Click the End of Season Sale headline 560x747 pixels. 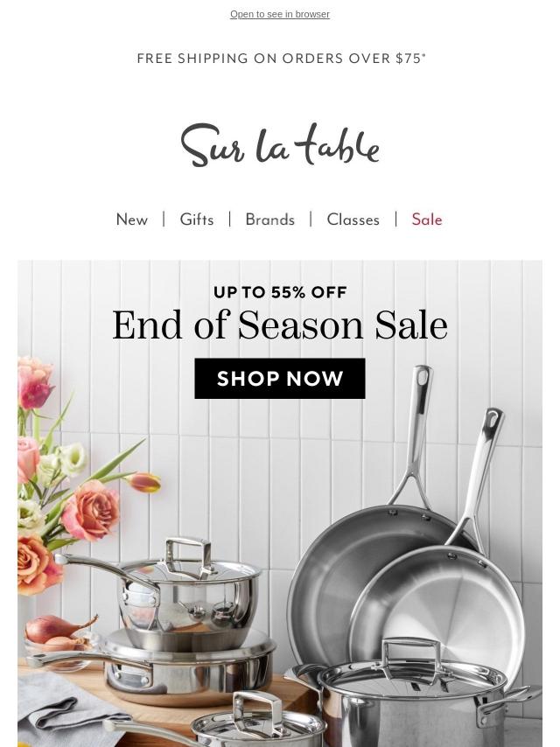(x=280, y=325)
